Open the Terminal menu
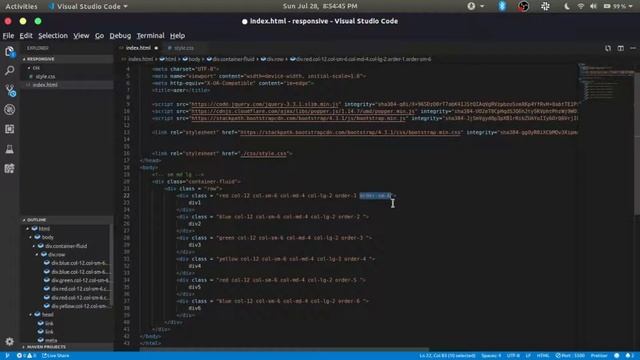The image size is (640, 360). 151,36
